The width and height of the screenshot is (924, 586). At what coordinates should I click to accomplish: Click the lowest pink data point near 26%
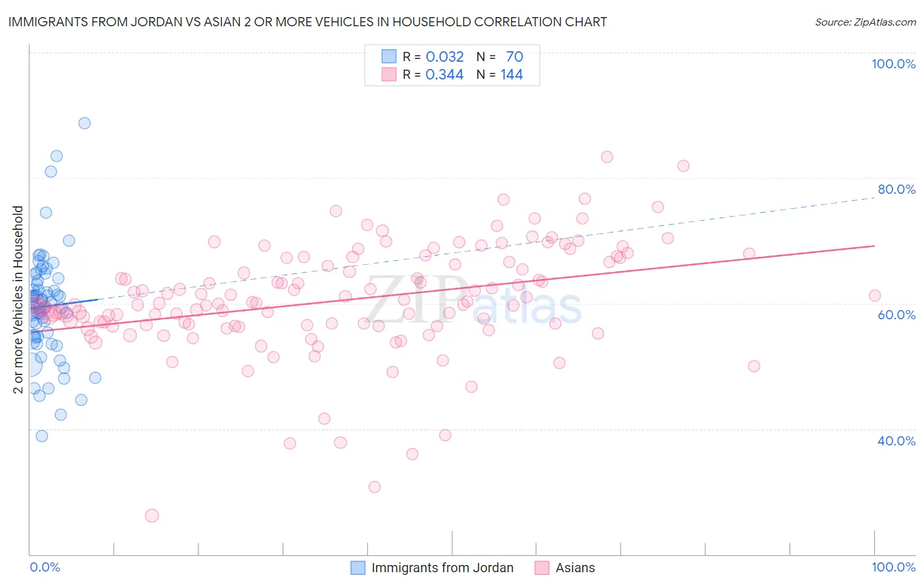pyautogui.click(x=152, y=516)
